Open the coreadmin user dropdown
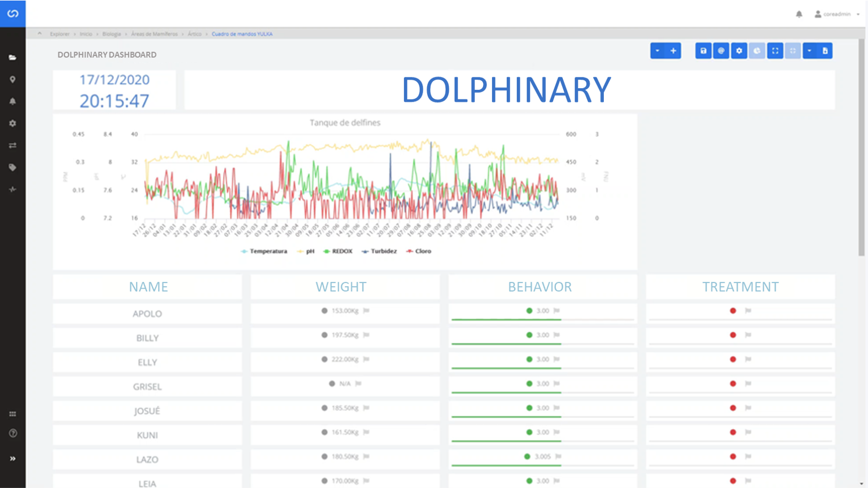Image resolution: width=868 pixels, height=488 pixels. pyautogui.click(x=837, y=14)
